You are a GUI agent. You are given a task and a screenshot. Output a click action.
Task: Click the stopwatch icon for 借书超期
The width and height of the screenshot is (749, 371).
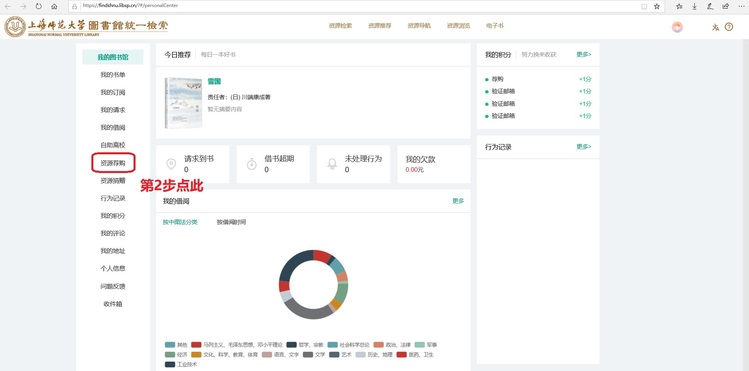click(251, 164)
